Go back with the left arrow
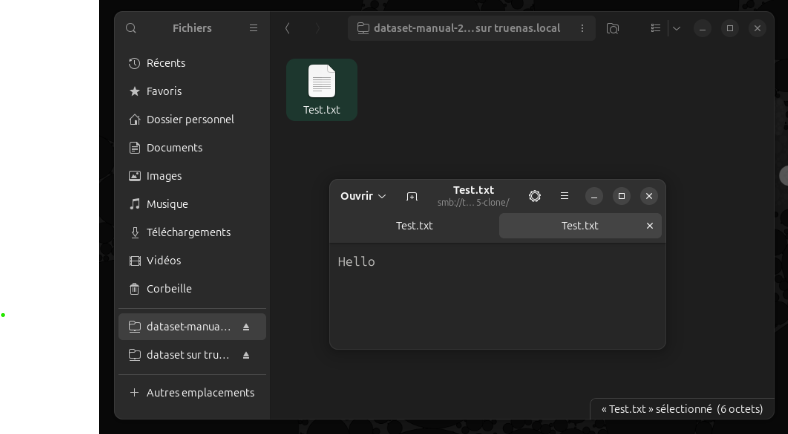 click(288, 28)
